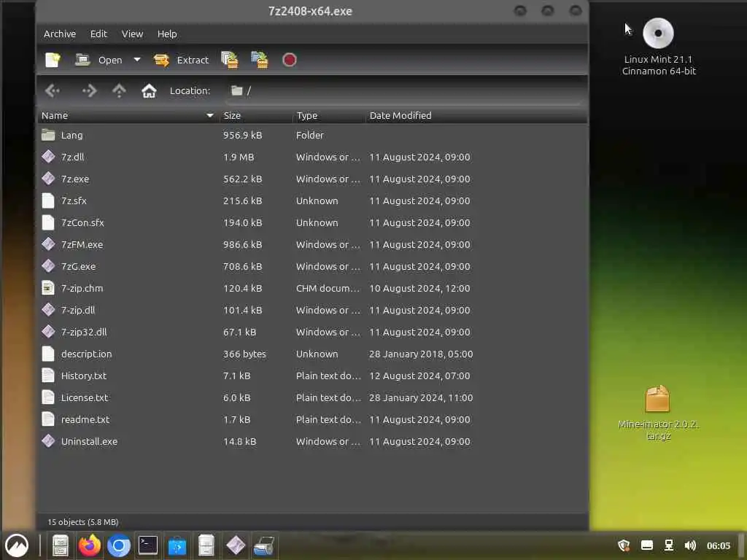The height and width of the screenshot is (560, 747).
Task: Select the 7z.exe file icon
Action: [48, 179]
